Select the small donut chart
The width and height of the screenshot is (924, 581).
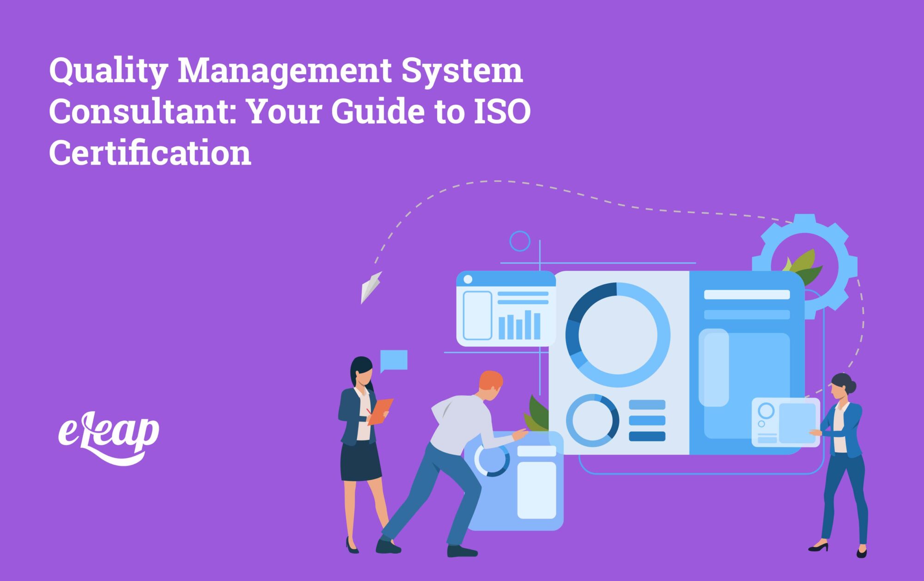593,420
